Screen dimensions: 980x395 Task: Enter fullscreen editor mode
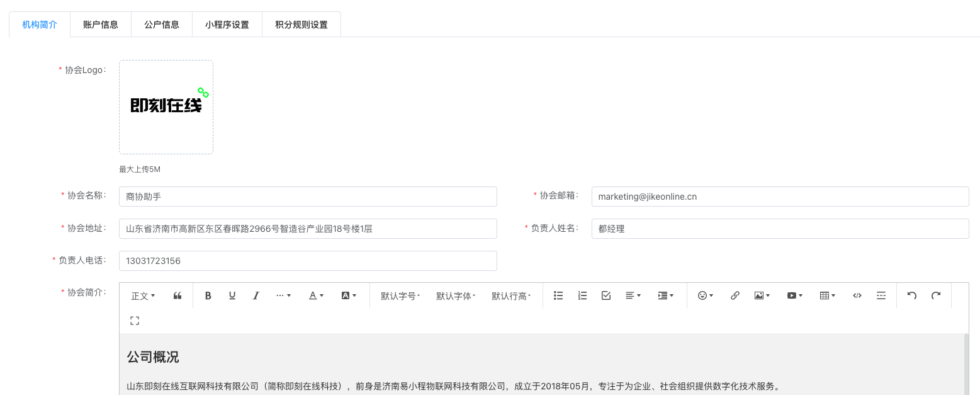click(135, 321)
